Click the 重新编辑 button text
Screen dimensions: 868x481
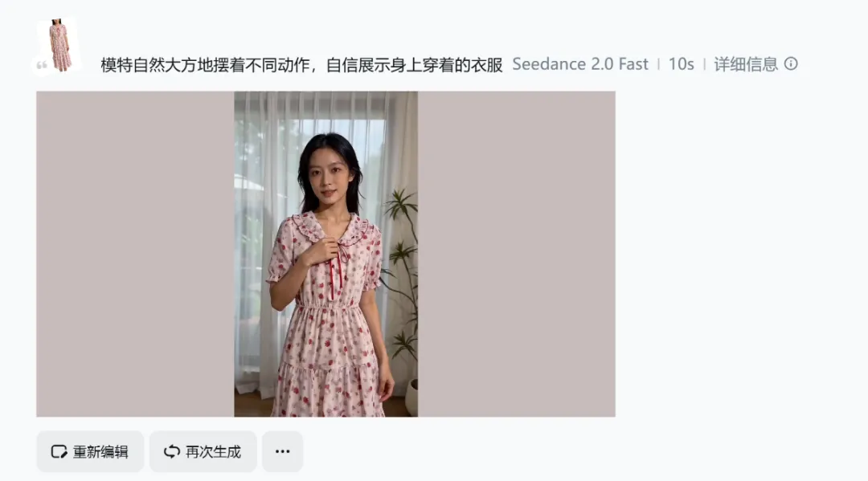100,452
